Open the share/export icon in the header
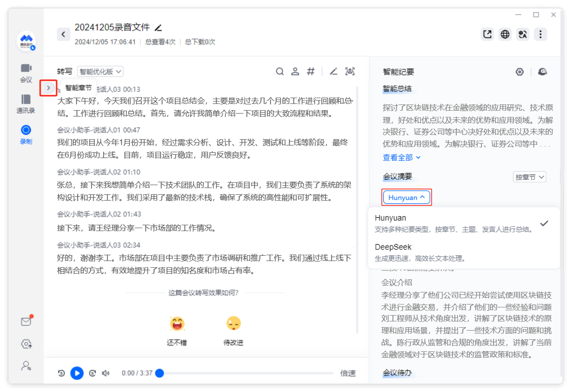 coord(487,34)
